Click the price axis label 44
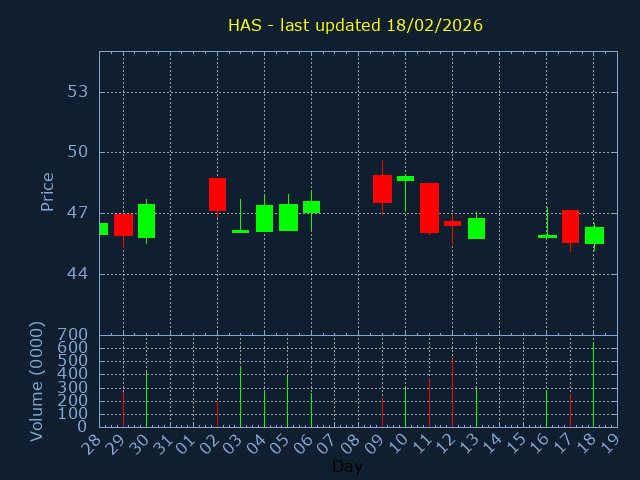 [x=78, y=273]
